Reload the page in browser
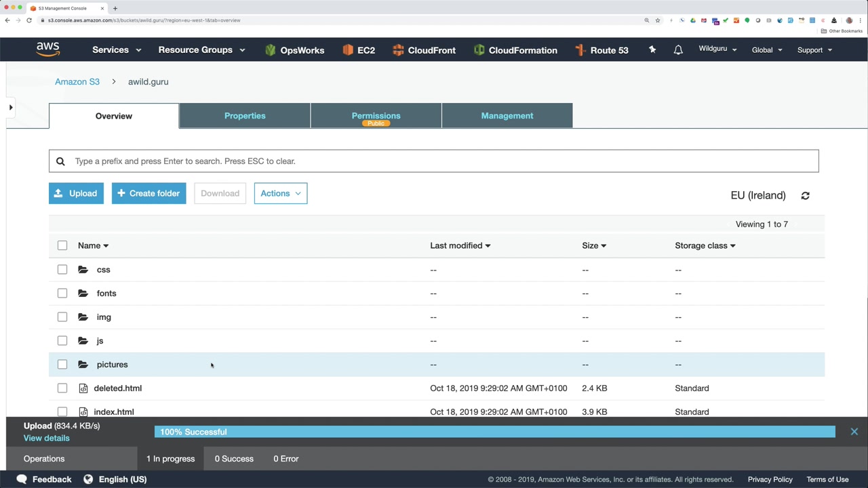The width and height of the screenshot is (868, 488). [29, 20]
